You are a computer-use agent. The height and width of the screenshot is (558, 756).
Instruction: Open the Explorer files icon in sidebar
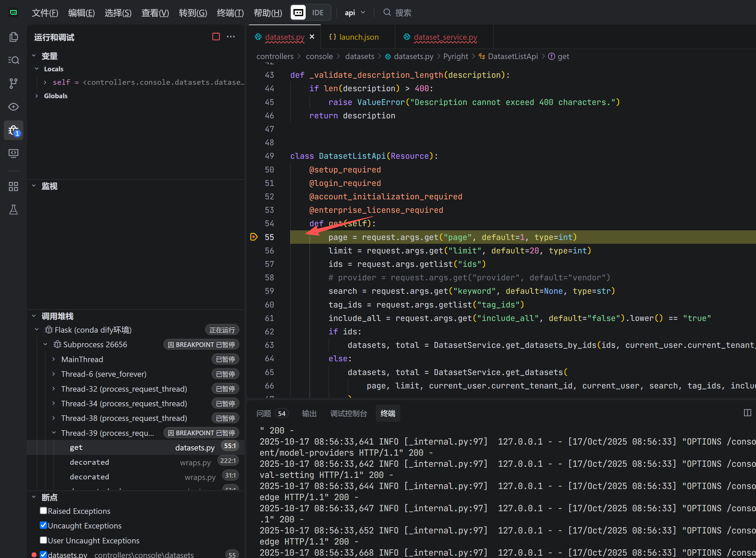coord(13,37)
